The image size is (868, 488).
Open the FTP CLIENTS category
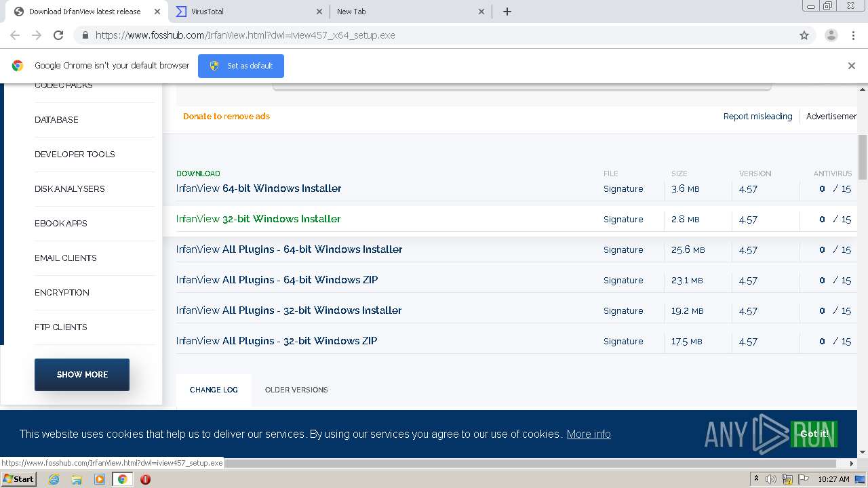(x=60, y=327)
